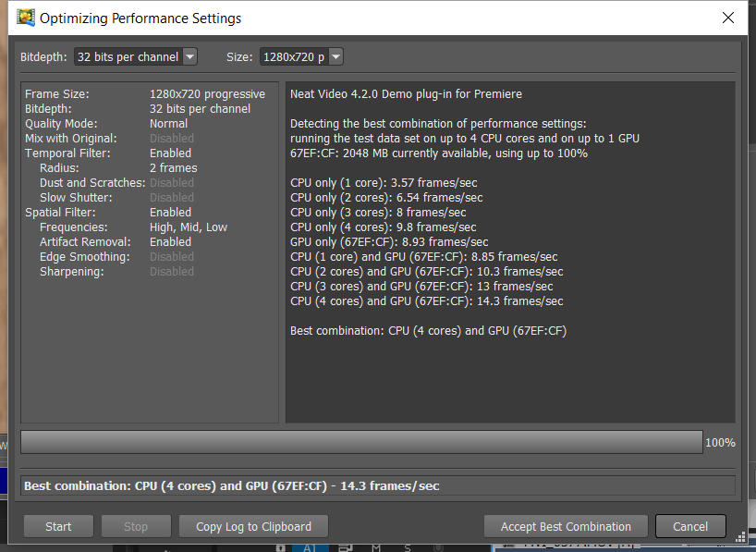
Task: Click the 'Artifact Removal:' label
Action: (x=85, y=242)
